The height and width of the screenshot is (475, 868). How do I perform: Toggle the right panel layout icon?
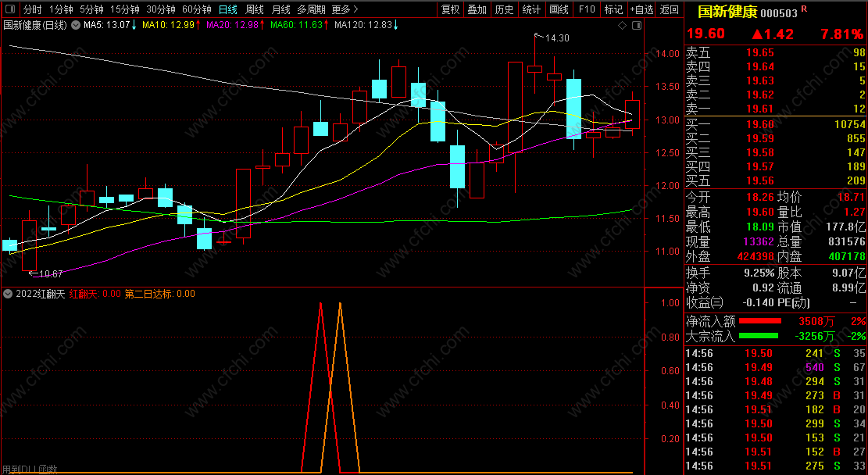tap(637, 26)
